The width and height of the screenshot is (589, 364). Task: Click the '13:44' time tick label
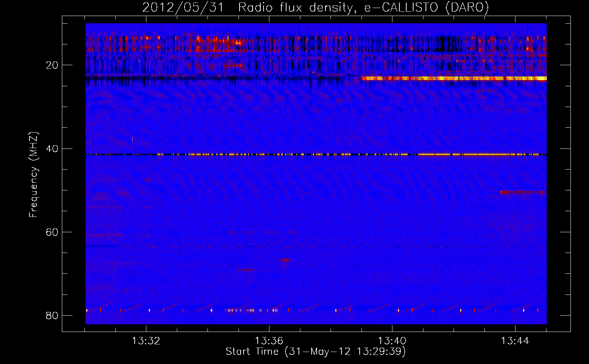(515, 341)
